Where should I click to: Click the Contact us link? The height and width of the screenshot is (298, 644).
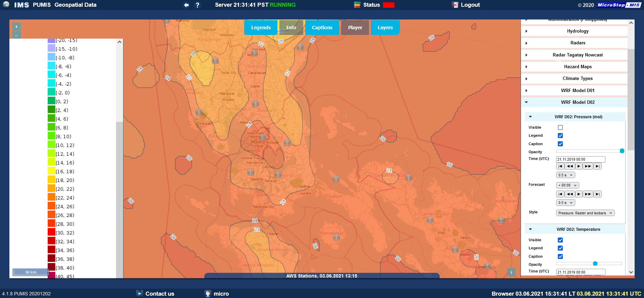(x=160, y=294)
